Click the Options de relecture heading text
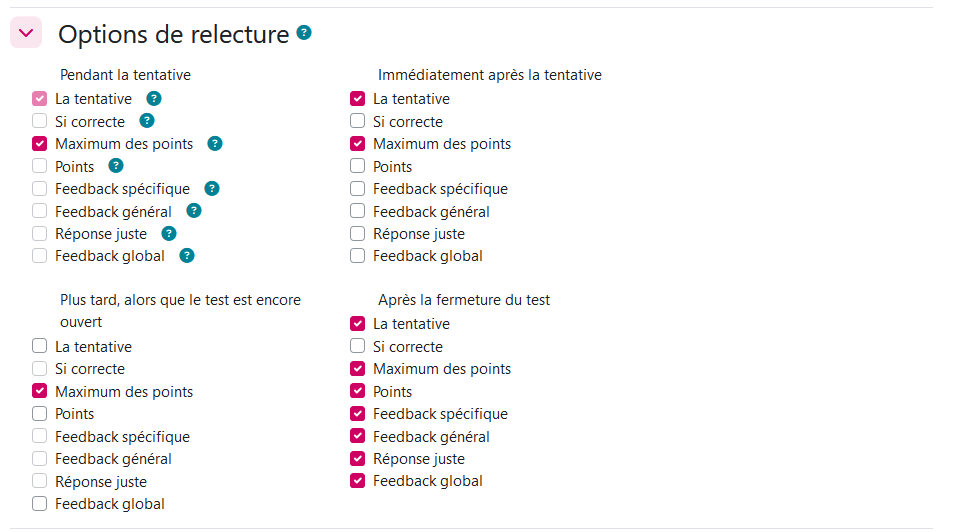Screen dimensions: 962x532 173,34
